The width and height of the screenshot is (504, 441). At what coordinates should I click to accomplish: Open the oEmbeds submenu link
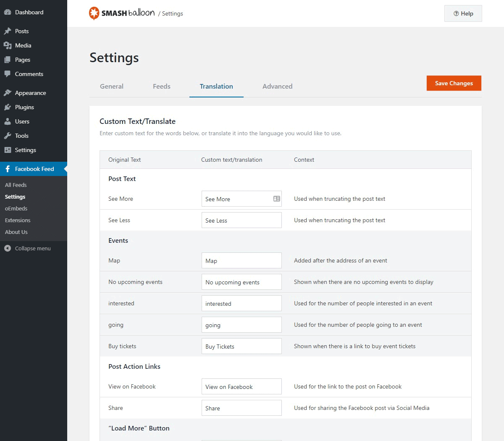16,208
